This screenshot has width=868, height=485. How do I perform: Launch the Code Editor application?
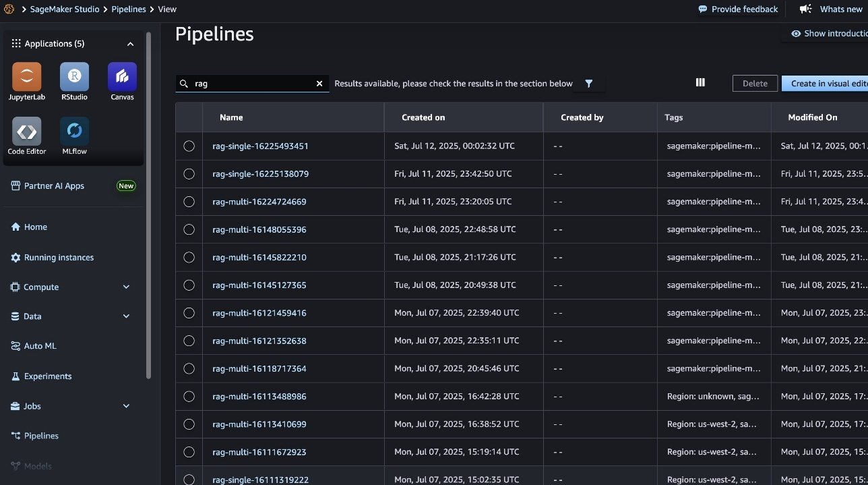27,132
